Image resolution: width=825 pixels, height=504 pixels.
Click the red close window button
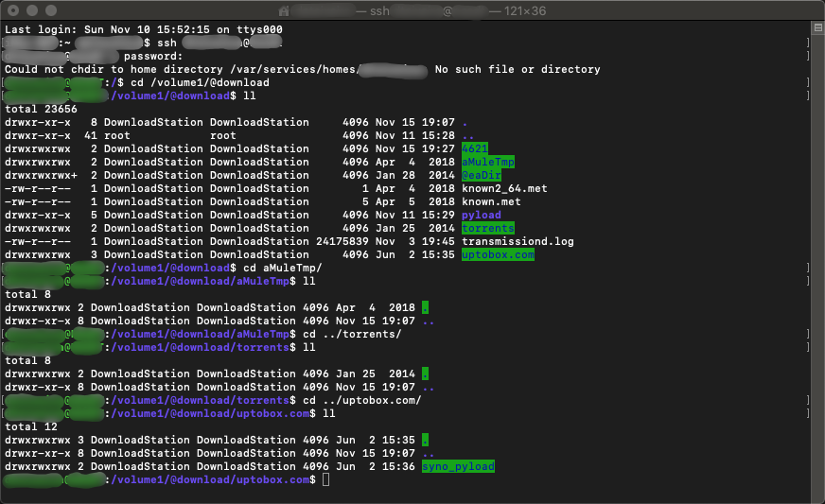(x=12, y=10)
